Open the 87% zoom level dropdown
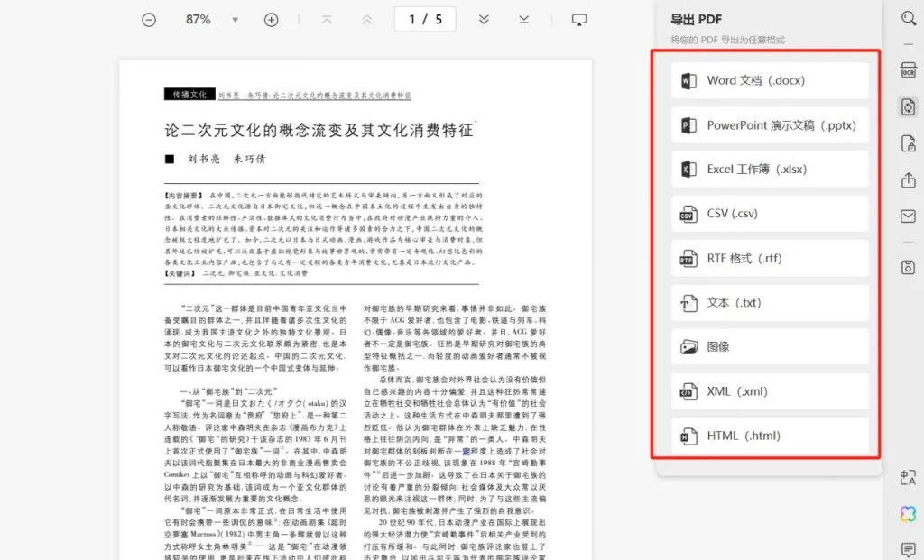 point(236,20)
